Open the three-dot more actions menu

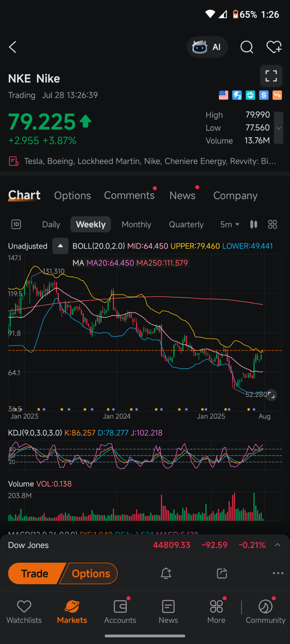pos(278,573)
